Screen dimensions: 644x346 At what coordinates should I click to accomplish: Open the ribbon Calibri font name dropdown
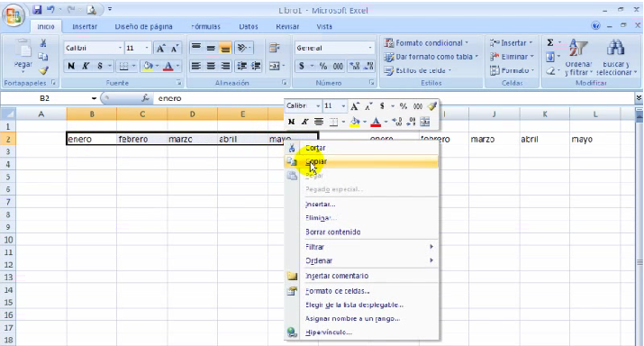120,48
